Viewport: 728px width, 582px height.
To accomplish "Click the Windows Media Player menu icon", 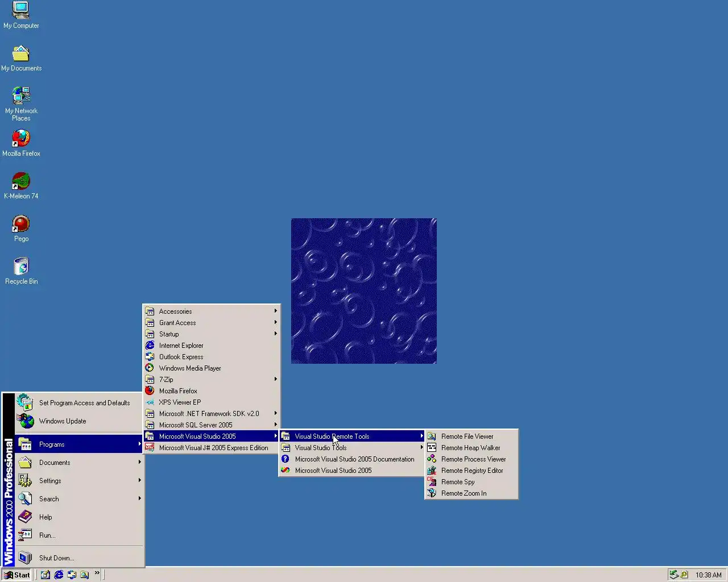I will 150,368.
